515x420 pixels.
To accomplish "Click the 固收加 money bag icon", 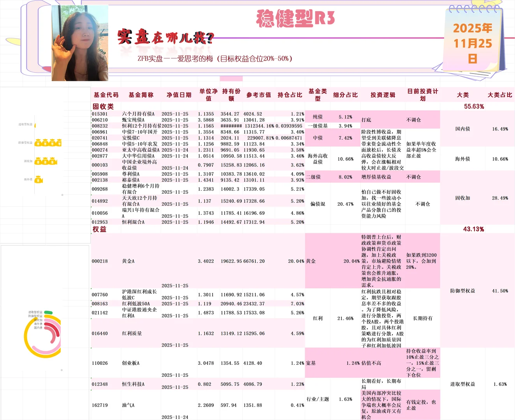I will (46, 162).
